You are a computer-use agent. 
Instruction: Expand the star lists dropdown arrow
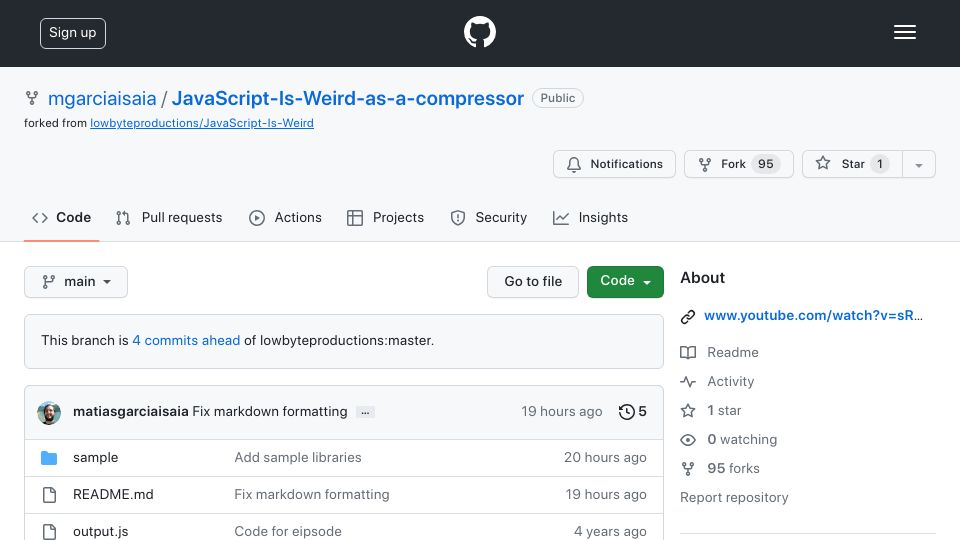click(918, 164)
